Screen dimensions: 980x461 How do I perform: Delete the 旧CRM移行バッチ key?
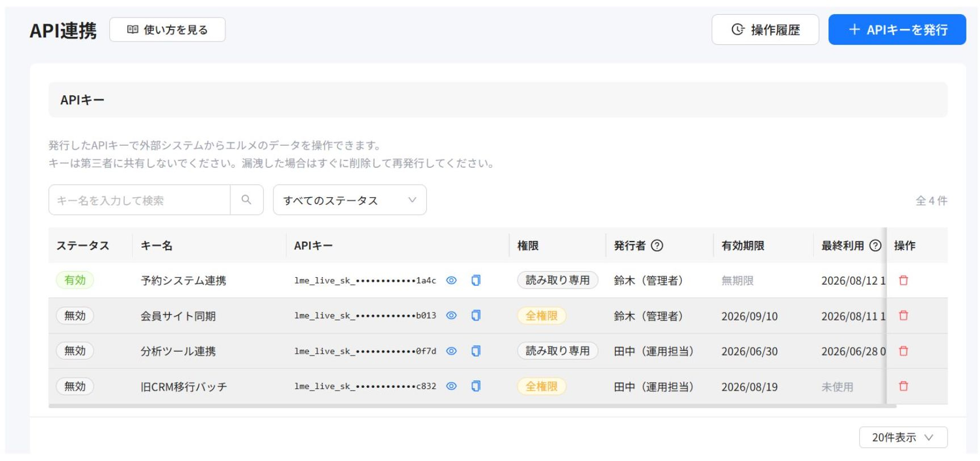click(903, 386)
